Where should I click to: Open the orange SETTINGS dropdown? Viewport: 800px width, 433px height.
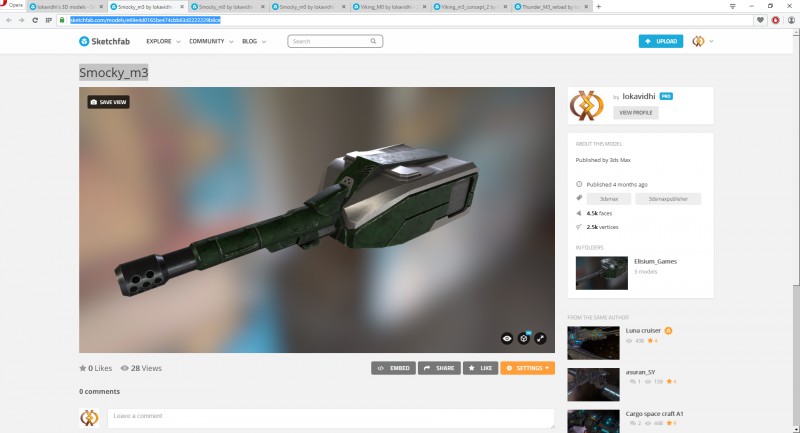pos(528,368)
